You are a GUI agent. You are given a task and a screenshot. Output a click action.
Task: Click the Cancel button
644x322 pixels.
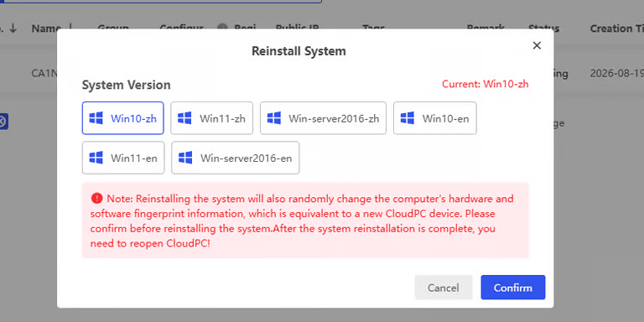pyautogui.click(x=443, y=288)
